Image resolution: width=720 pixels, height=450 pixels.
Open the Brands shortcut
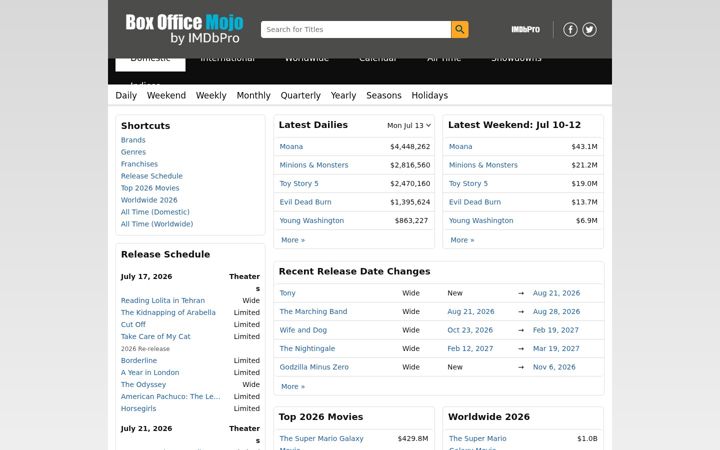[x=133, y=140]
